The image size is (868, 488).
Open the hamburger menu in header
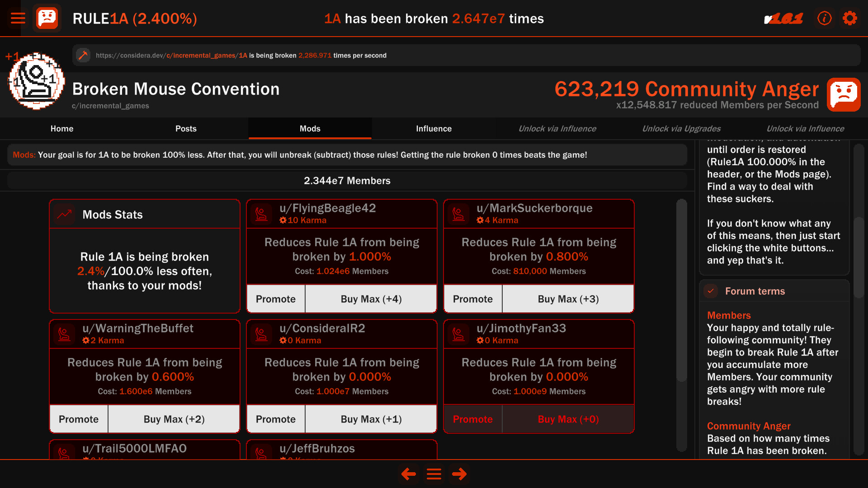(x=18, y=18)
